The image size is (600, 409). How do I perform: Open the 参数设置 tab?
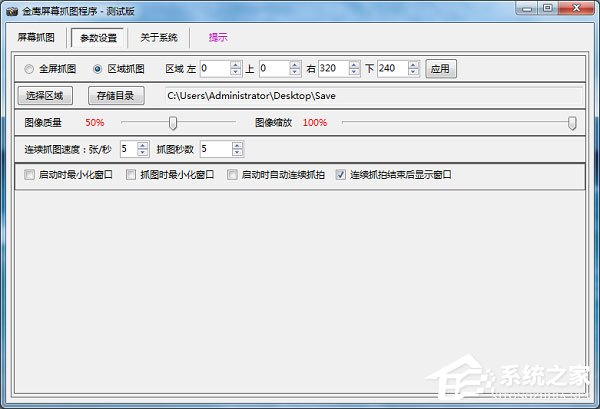[x=98, y=37]
